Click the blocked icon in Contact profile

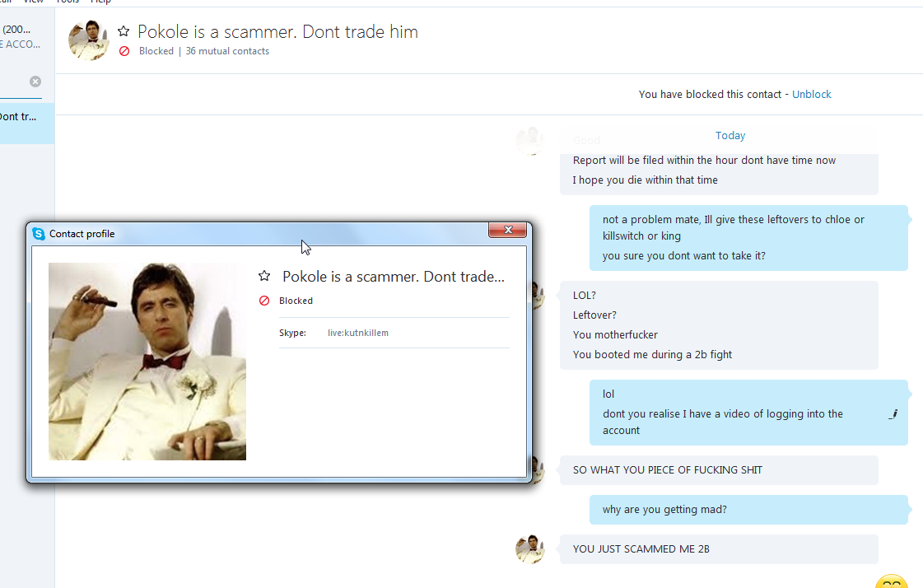(264, 301)
